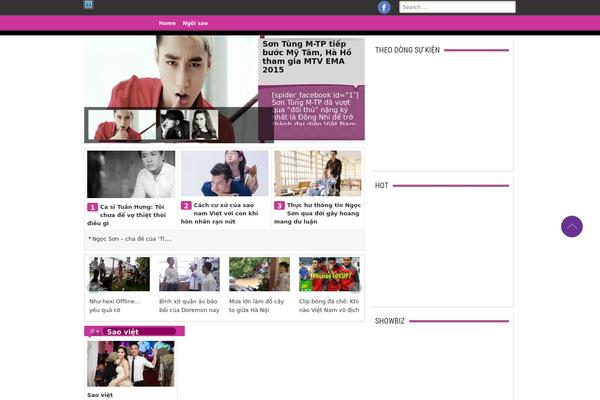Open the Tuấn Hưng black-and-white article image
Viewport: 600px width, 400px height.
(131, 174)
